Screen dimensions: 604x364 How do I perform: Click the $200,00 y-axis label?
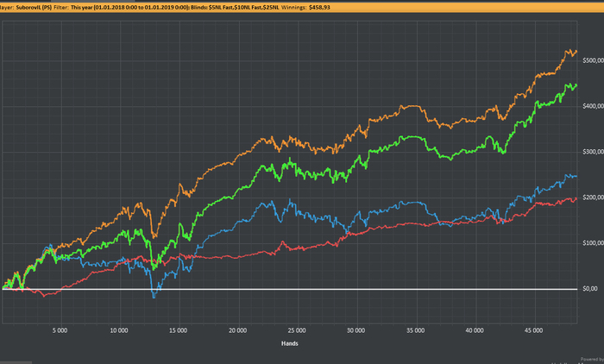click(594, 198)
